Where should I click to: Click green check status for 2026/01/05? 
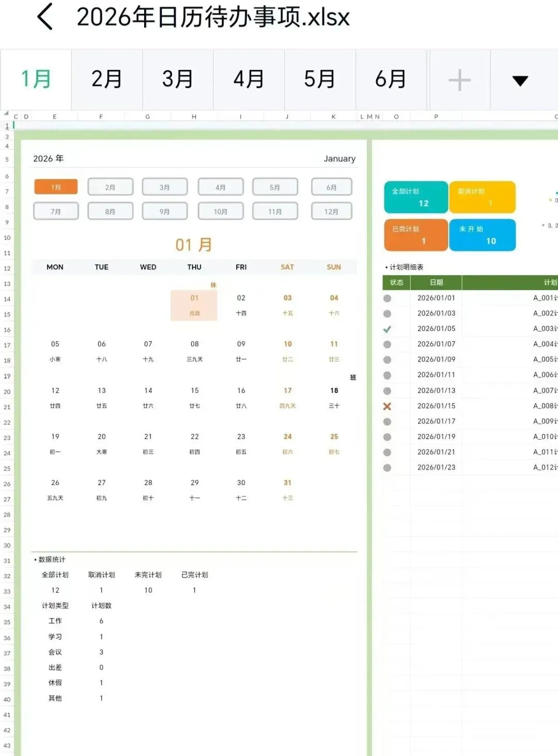[387, 329]
